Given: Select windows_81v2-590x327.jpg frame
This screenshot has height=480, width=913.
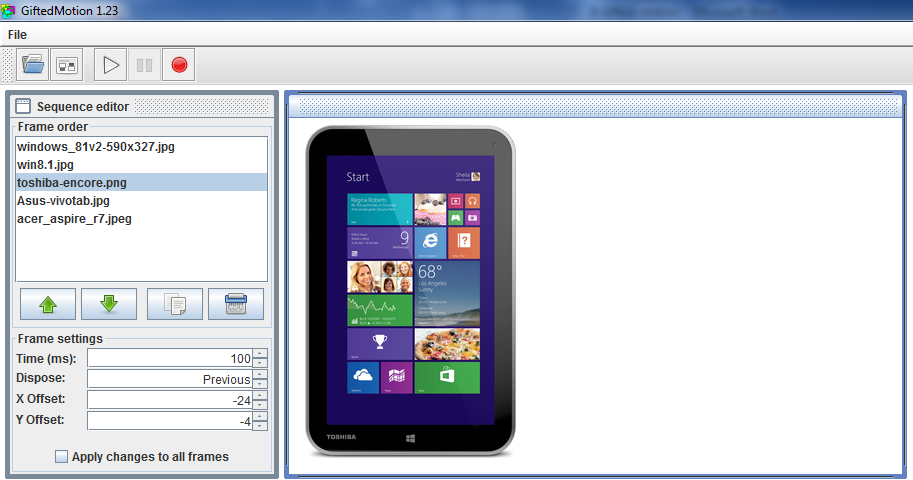Looking at the screenshot, I should click(x=141, y=147).
